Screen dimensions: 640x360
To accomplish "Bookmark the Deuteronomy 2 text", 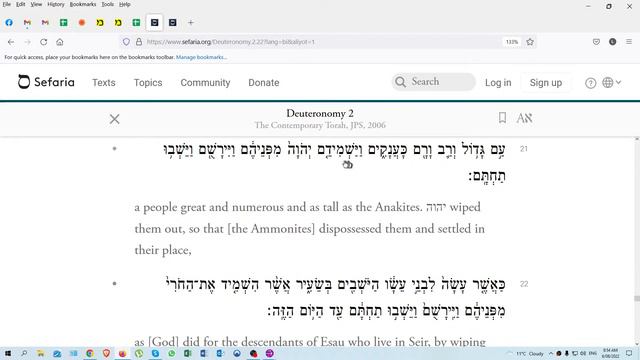I will pos(502,118).
